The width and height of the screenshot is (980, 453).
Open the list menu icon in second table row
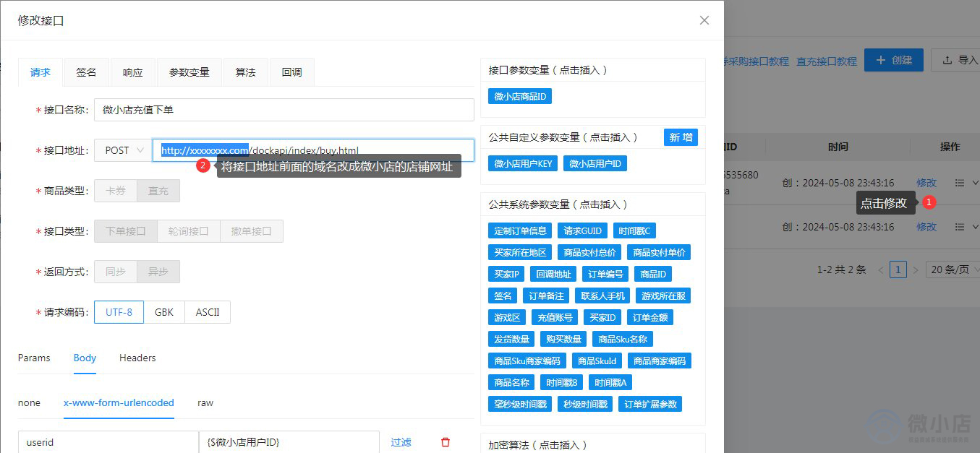coord(960,227)
